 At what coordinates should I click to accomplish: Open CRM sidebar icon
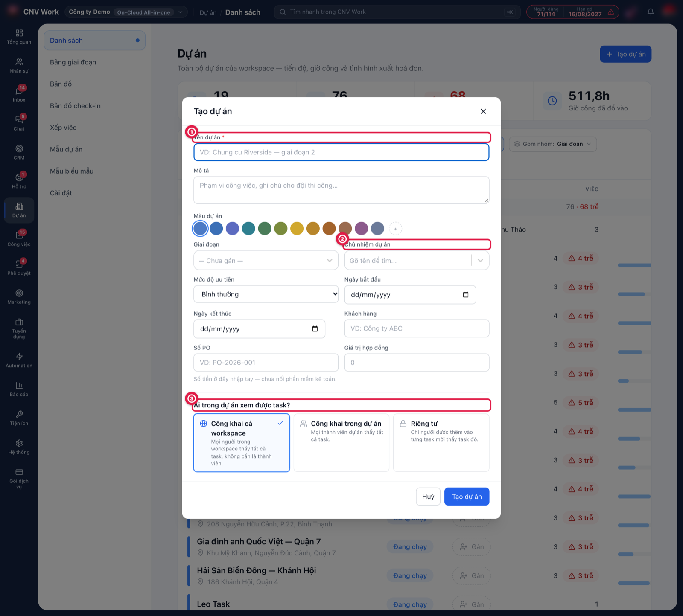(19, 152)
